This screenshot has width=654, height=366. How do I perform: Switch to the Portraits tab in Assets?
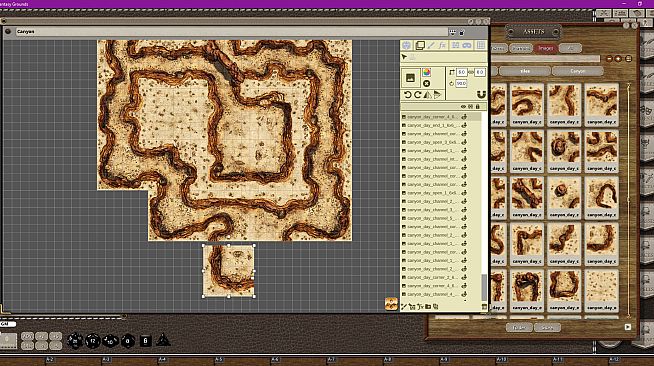coord(521,48)
